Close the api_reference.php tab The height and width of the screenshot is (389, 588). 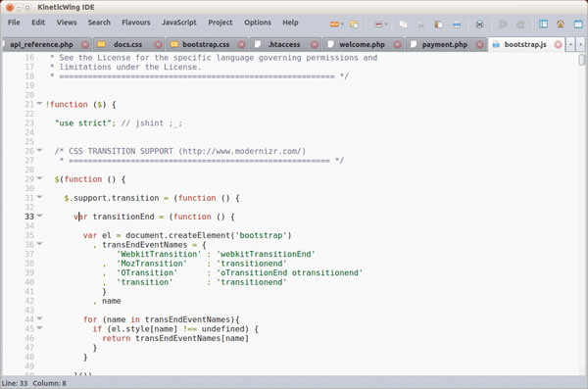point(85,44)
